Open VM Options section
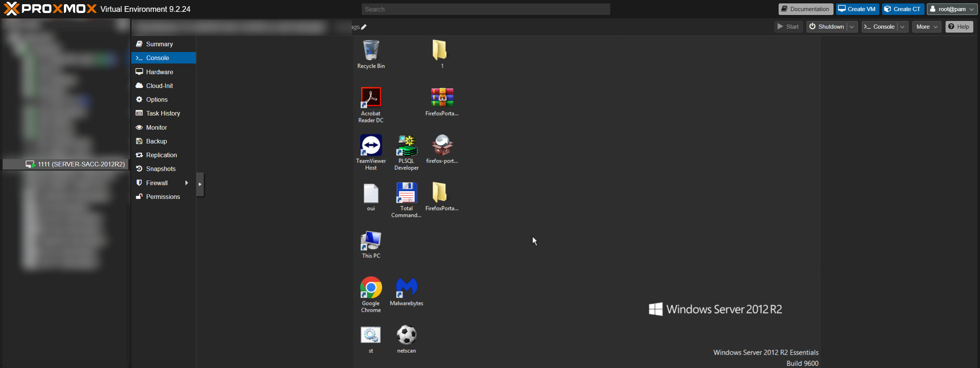This screenshot has width=980, height=368. [163, 99]
